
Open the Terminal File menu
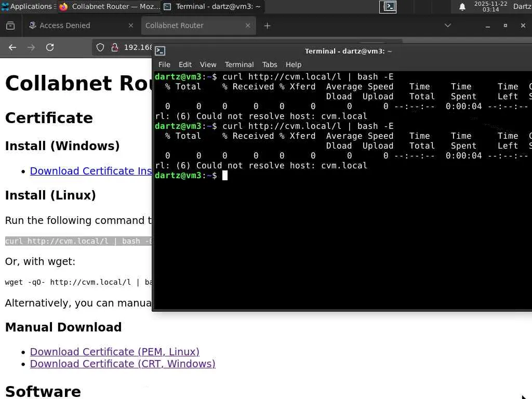point(164,64)
